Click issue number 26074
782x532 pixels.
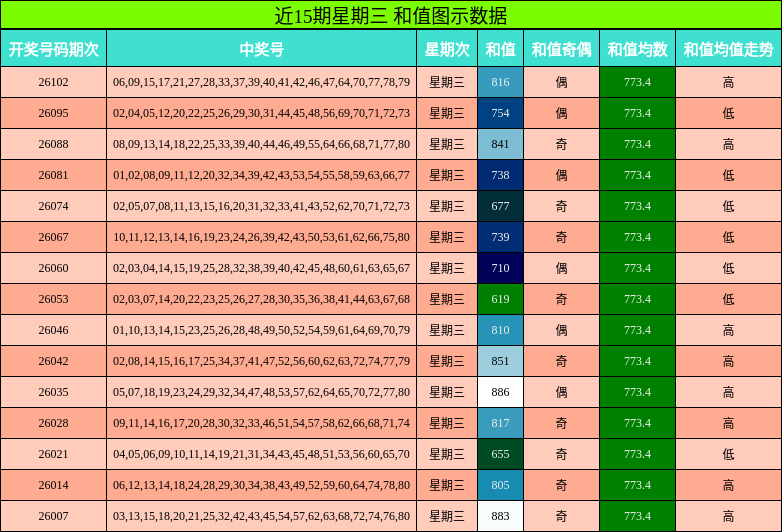coord(53,206)
